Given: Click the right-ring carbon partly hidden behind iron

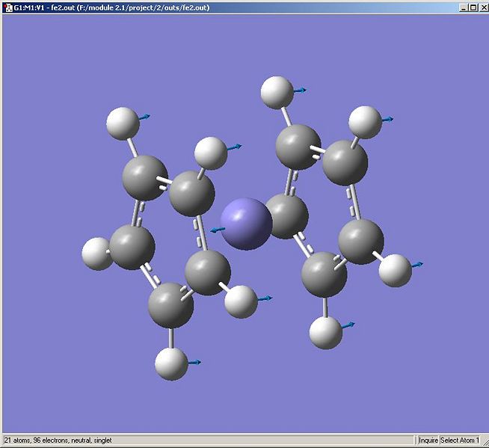Looking at the screenshot, I should (x=289, y=216).
